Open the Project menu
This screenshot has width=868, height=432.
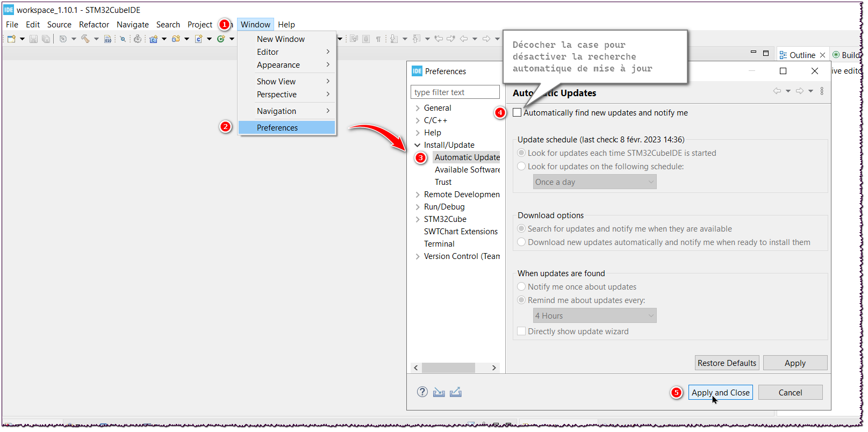(x=200, y=24)
